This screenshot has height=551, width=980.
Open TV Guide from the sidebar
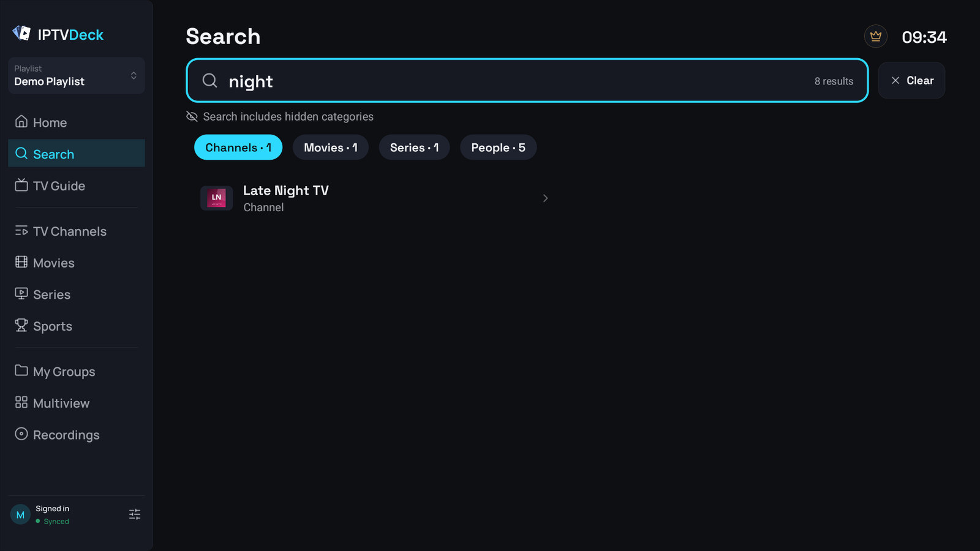click(77, 186)
